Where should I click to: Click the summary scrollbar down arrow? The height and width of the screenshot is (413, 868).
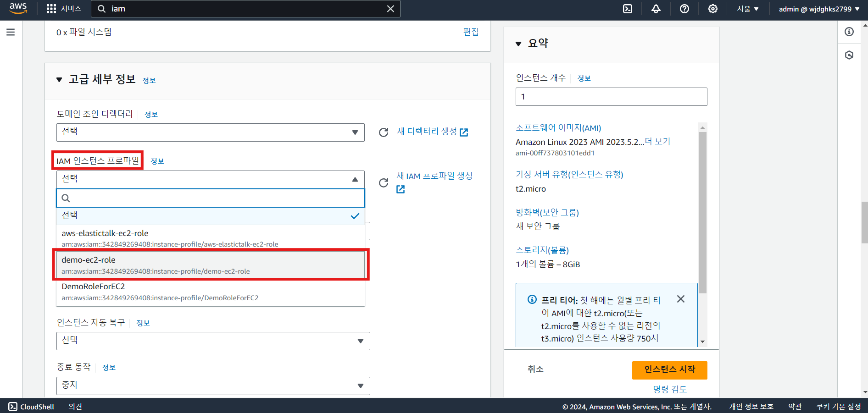(x=702, y=341)
